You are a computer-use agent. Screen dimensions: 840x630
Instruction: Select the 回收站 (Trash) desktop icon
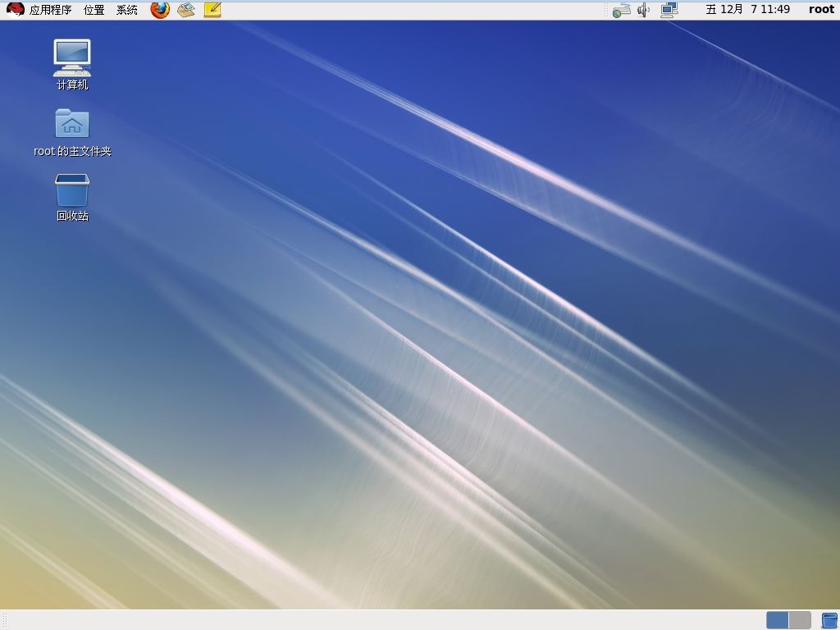pos(72,197)
